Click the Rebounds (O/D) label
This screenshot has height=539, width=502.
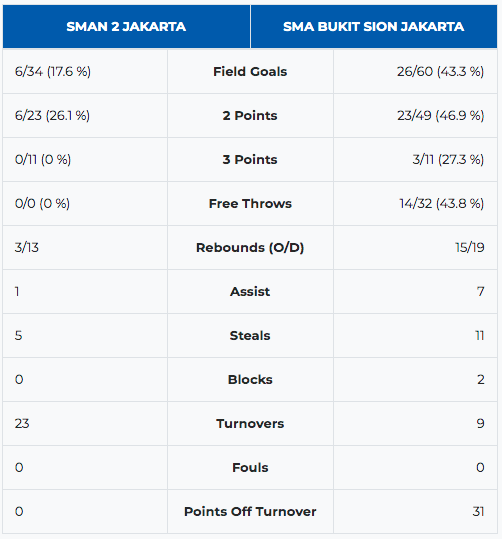(x=250, y=248)
